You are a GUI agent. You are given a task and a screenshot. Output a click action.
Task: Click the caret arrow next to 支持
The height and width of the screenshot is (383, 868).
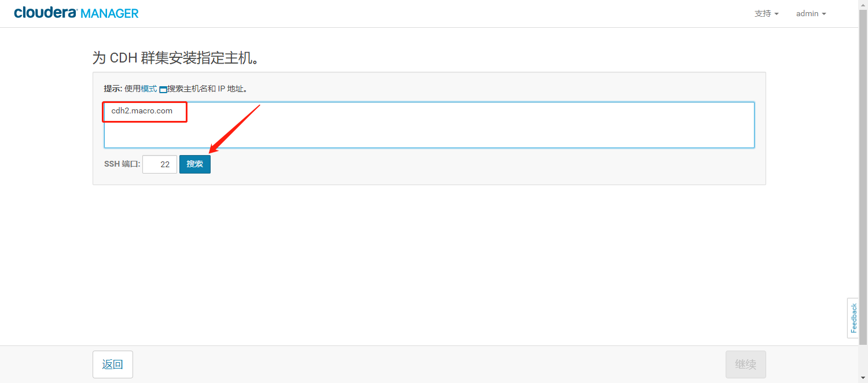777,14
